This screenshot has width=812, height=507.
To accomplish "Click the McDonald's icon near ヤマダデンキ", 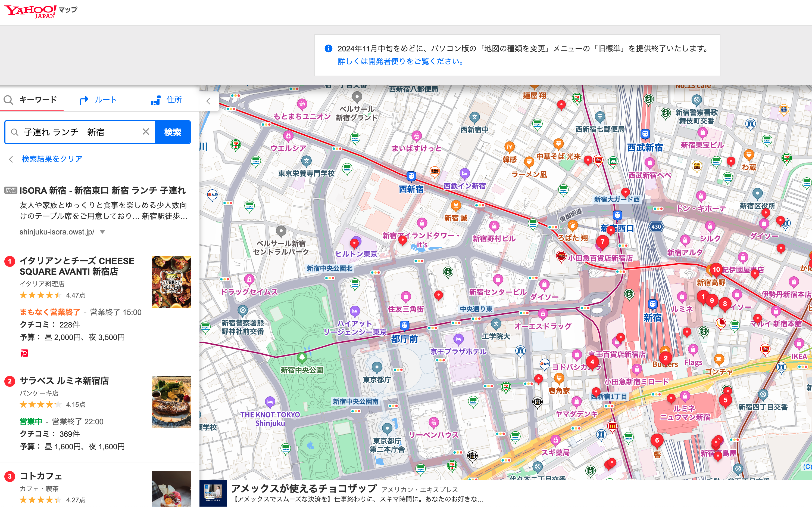I will click(x=612, y=426).
